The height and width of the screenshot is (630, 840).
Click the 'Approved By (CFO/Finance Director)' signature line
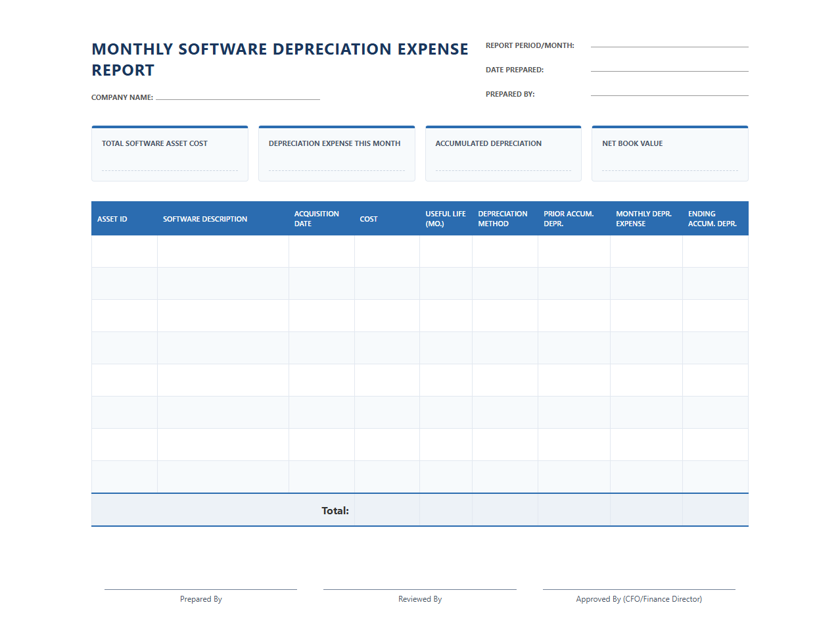[639, 589]
